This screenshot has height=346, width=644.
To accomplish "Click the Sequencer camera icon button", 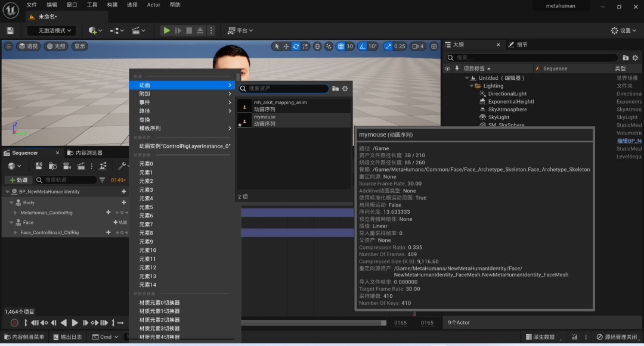I will tap(67, 166).
